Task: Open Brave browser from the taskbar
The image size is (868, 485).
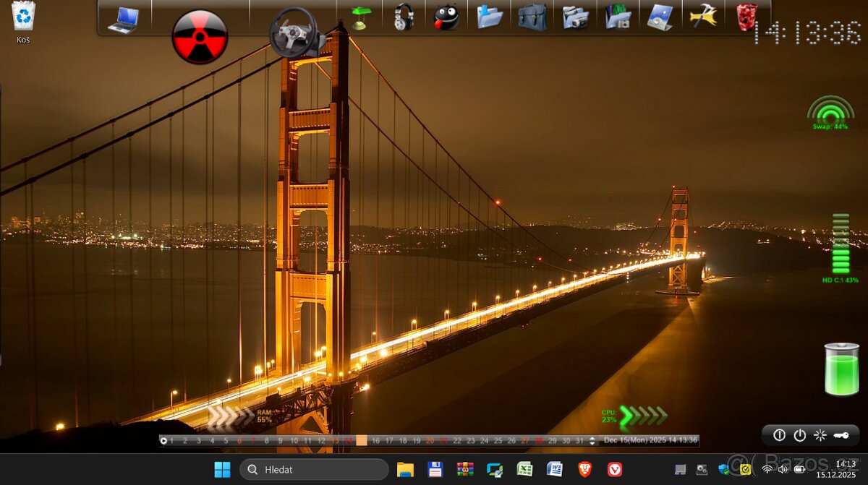Action: [x=583, y=469]
